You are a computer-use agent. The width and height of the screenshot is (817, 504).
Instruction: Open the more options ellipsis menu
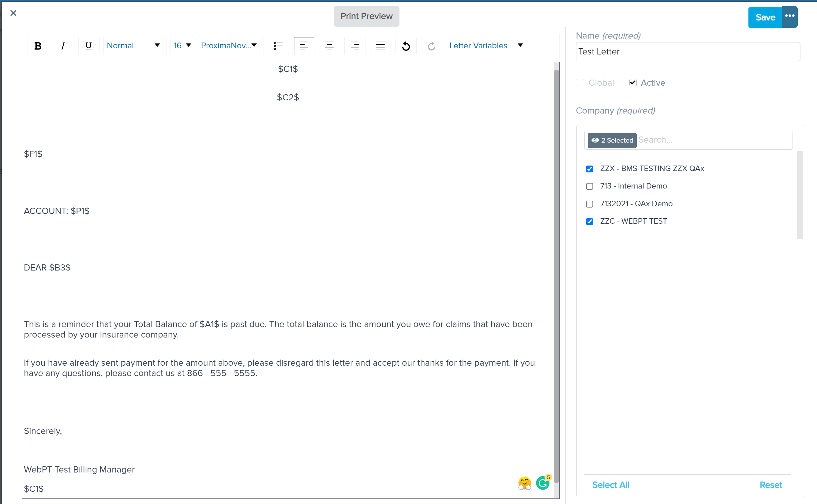[789, 17]
